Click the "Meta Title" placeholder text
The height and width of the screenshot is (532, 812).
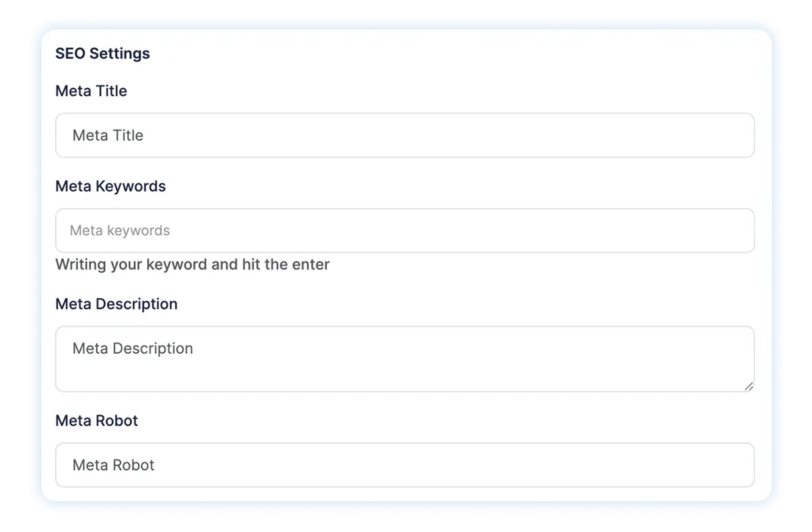(x=108, y=136)
